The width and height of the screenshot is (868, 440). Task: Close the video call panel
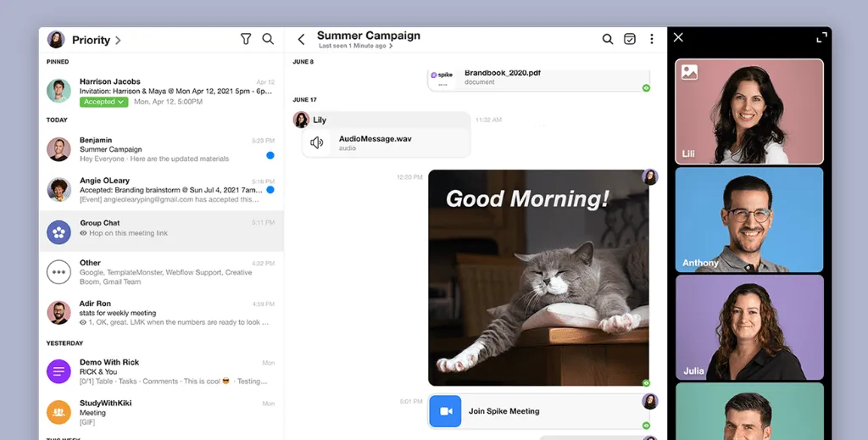(678, 37)
